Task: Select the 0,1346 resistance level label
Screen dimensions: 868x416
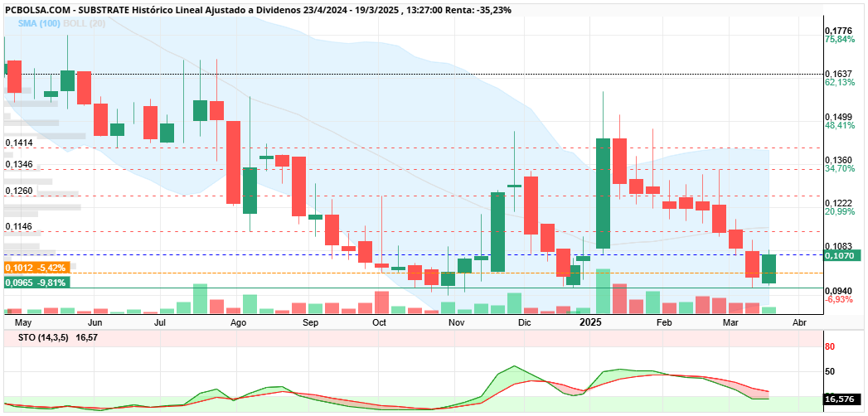Action: point(19,164)
